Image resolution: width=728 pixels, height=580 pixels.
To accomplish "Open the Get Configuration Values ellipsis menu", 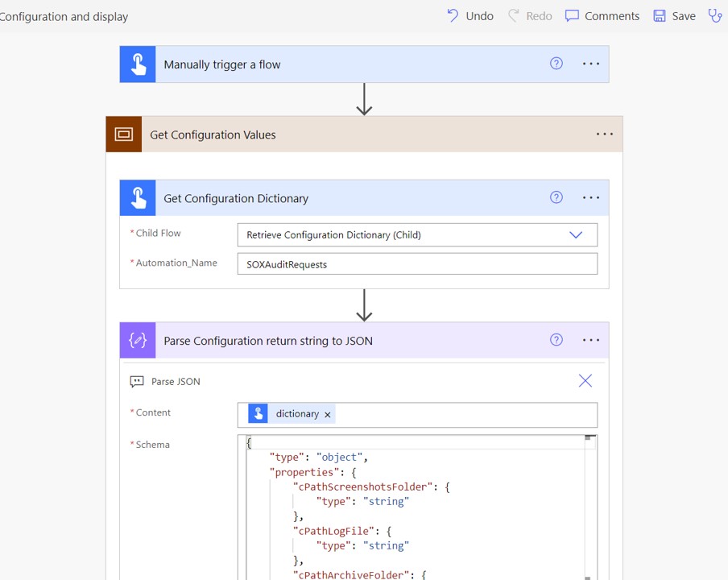I will pyautogui.click(x=605, y=135).
